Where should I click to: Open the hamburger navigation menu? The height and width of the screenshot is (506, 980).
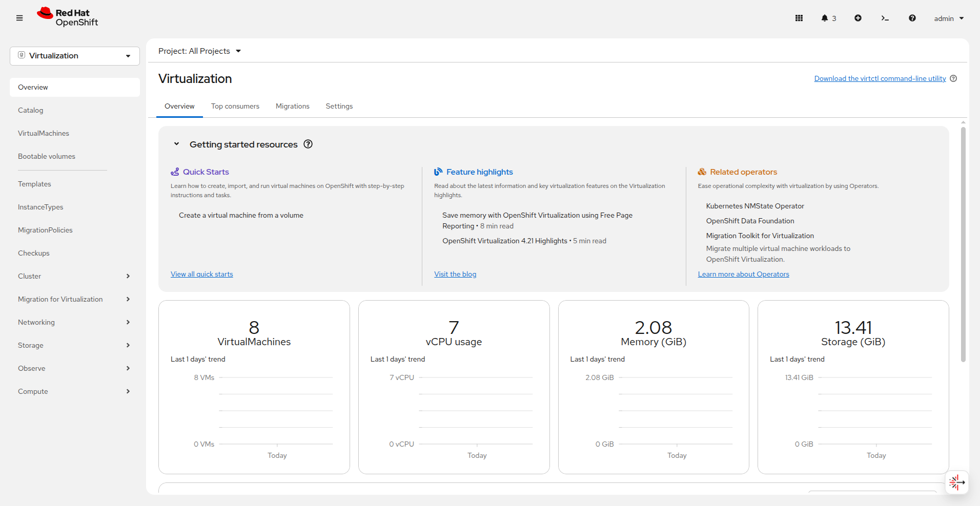click(19, 18)
